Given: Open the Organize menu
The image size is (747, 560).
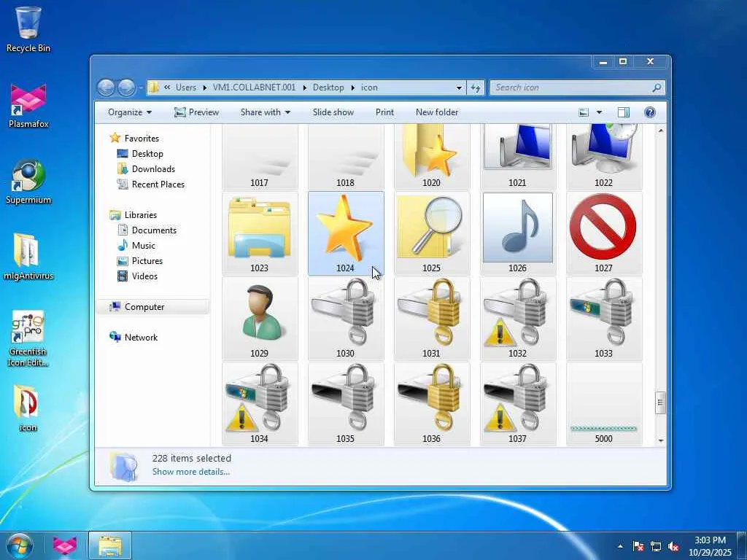Looking at the screenshot, I should coord(130,112).
